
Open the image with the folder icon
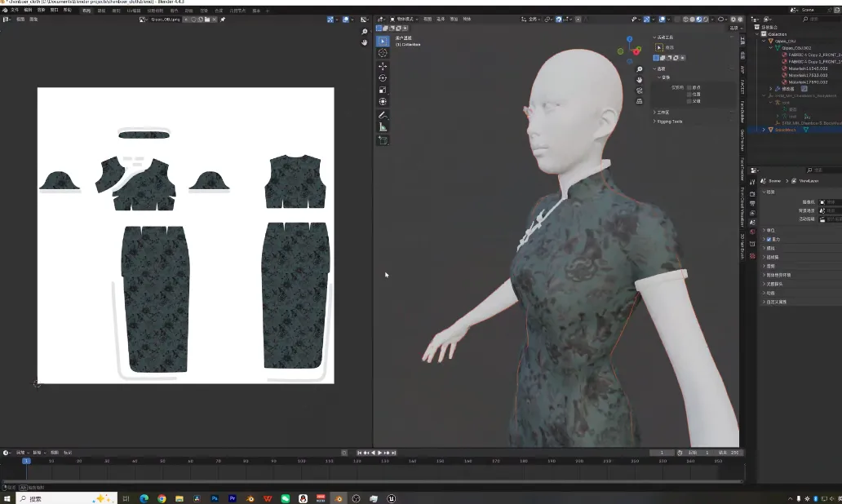pos(207,20)
